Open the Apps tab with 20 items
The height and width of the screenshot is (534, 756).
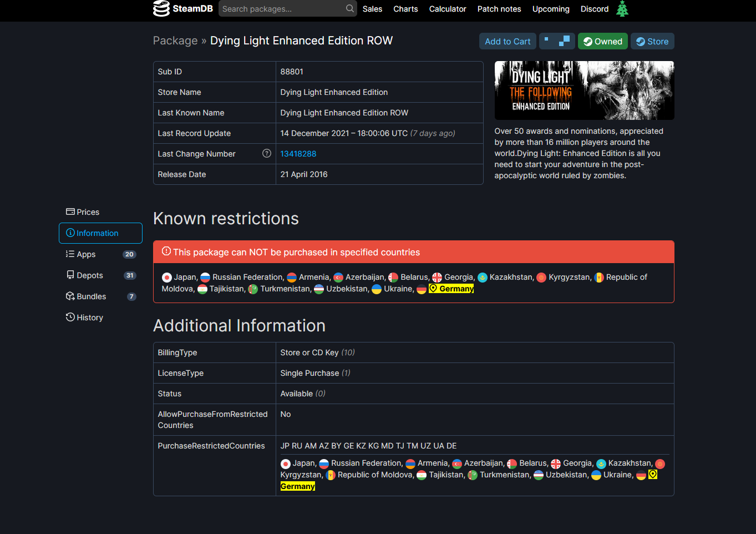[100, 254]
